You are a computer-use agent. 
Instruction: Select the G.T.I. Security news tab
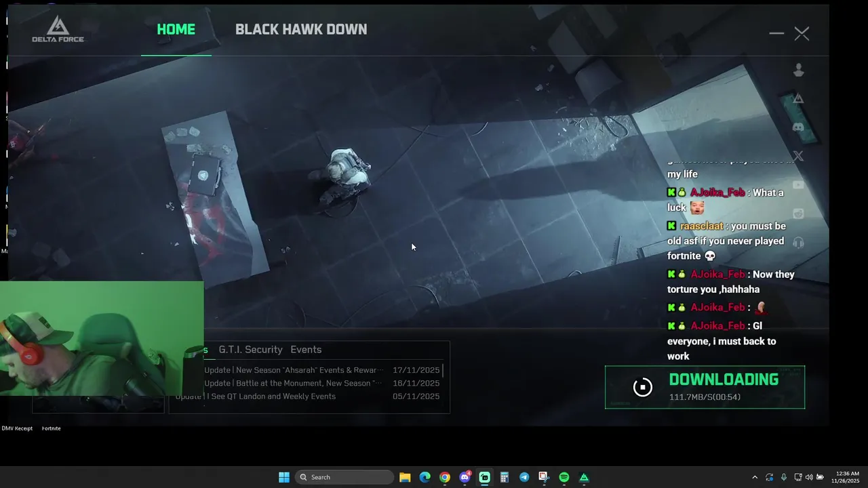[x=250, y=350]
